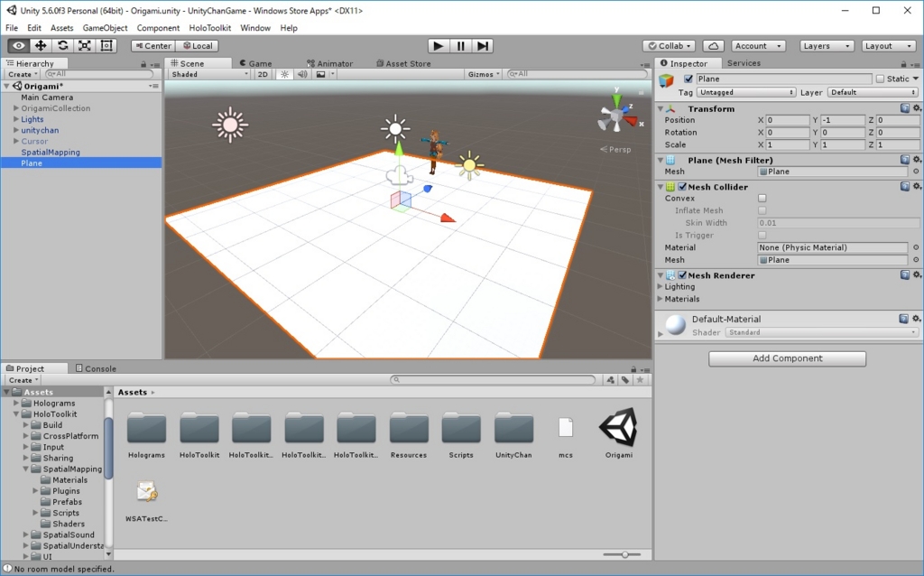This screenshot has width=924, height=576.
Task: Click the Position Y input field
Action: point(842,120)
